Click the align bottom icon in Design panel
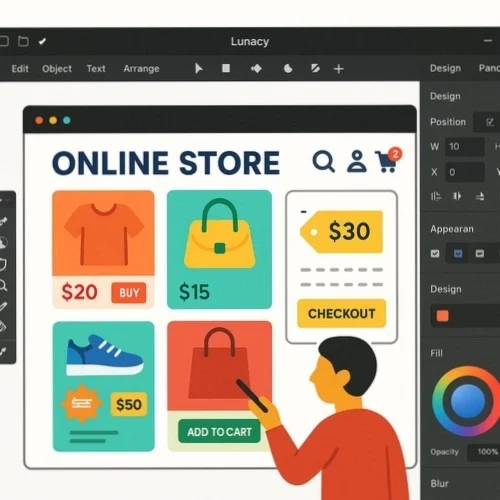Viewport: 500px width, 500px height. click(x=480, y=197)
